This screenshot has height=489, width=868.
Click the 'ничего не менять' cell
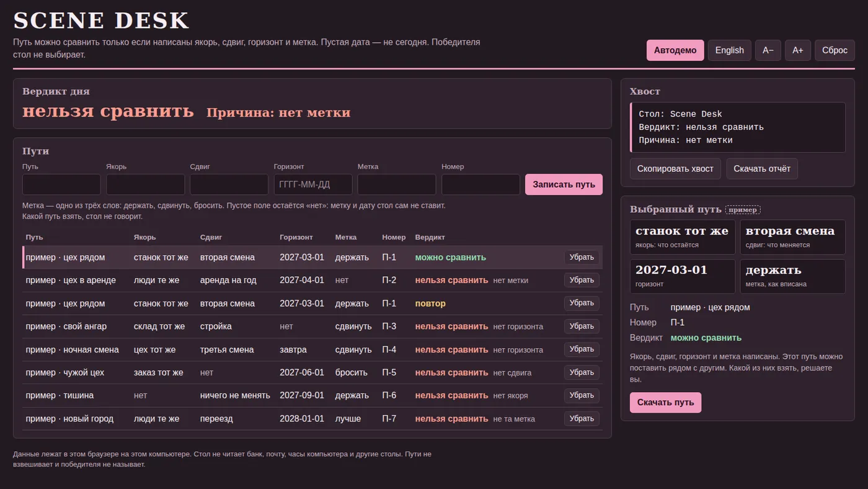[235, 395]
